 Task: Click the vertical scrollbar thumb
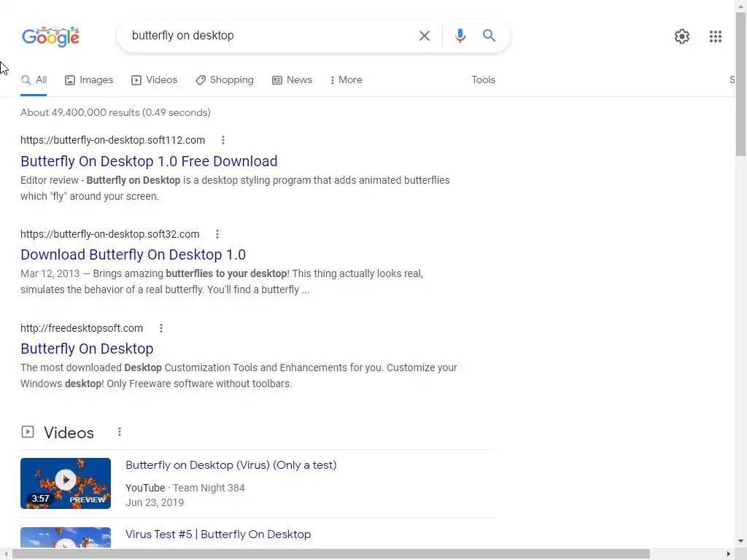741,85
